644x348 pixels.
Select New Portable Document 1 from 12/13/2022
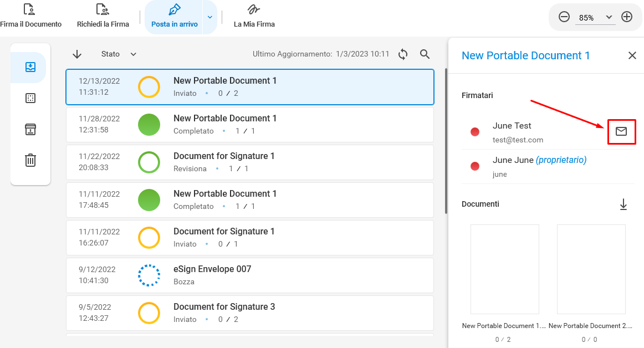(250, 86)
